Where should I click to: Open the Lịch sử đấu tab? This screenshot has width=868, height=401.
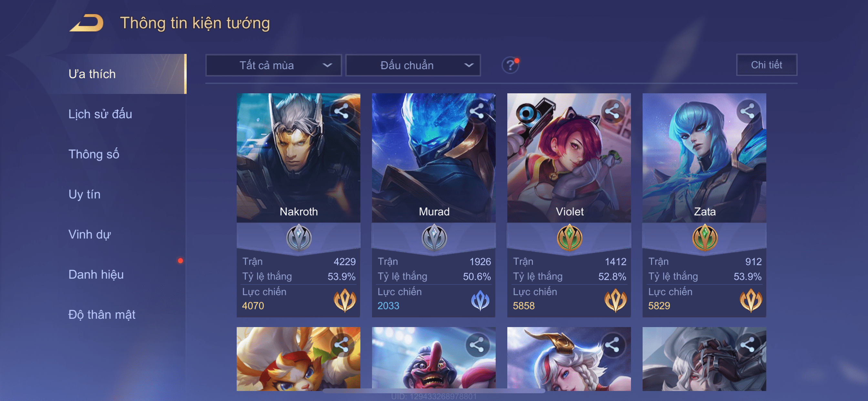click(100, 114)
